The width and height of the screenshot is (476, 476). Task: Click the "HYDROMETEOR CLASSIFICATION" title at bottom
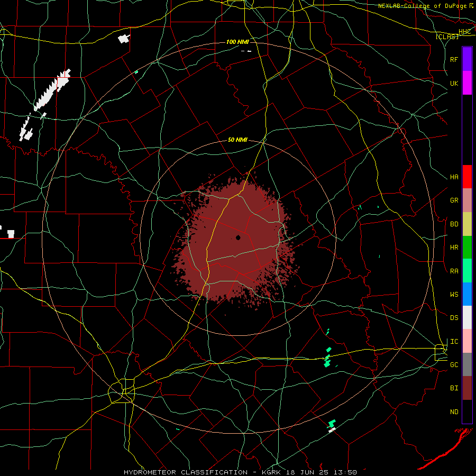tap(186, 472)
